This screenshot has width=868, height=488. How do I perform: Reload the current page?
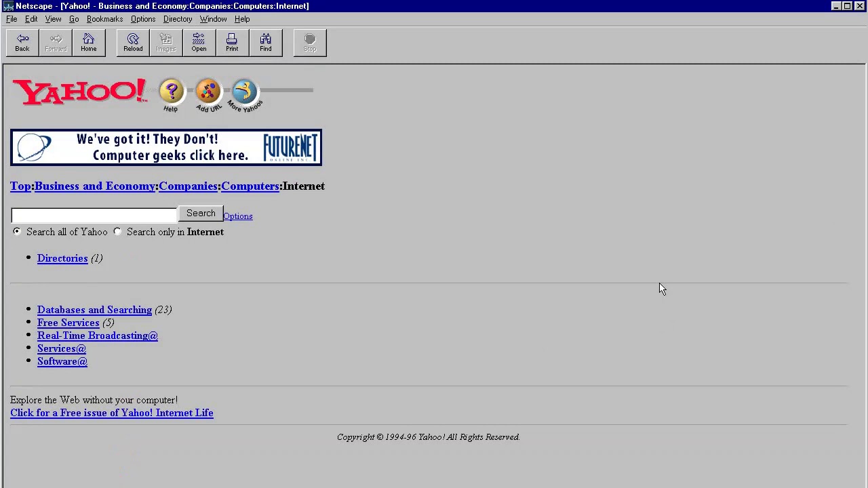click(x=133, y=42)
